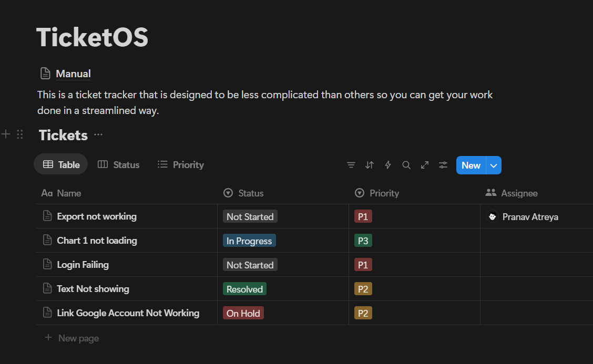Click the TicketOS page title
Screen dimensions: 593x364
[93, 37]
